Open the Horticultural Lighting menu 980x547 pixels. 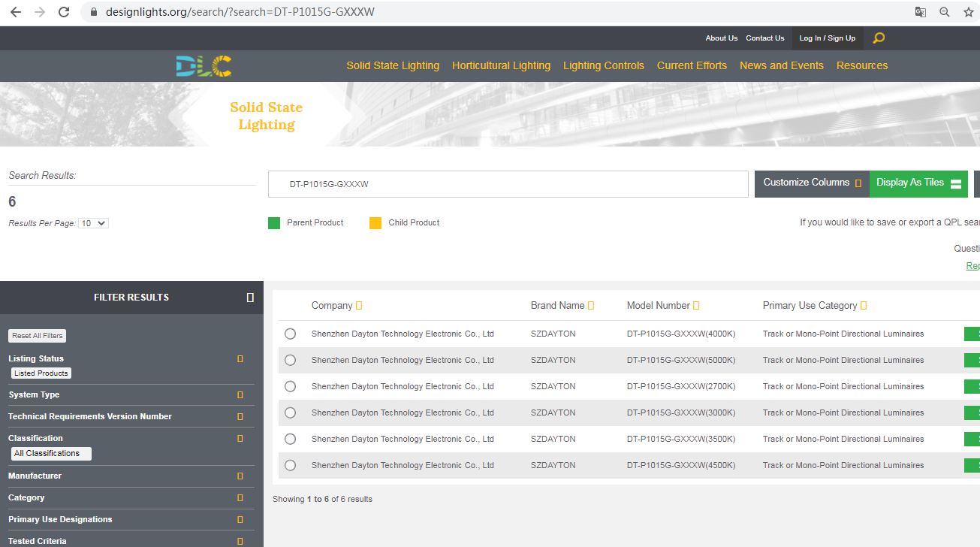(x=502, y=66)
